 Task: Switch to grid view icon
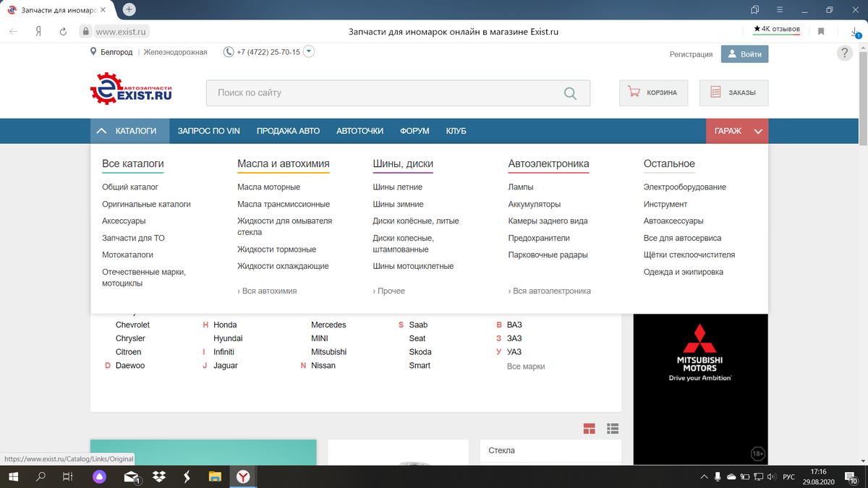590,428
